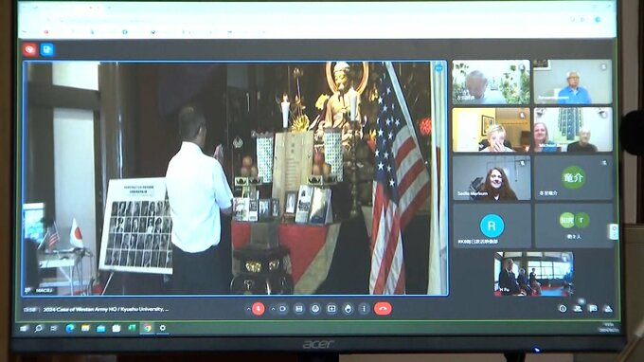This screenshot has height=362, width=644.
Task: Click the red extension icon above the video
Action: [x=30, y=49]
